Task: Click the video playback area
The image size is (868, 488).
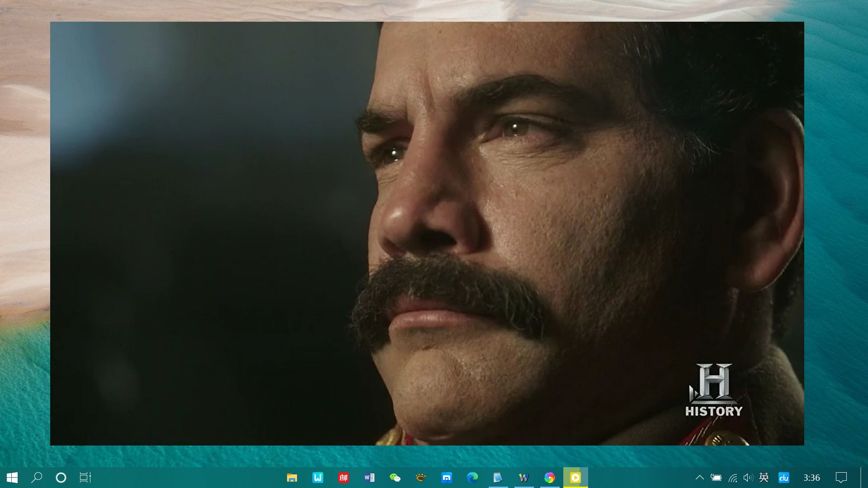Action: (427, 233)
